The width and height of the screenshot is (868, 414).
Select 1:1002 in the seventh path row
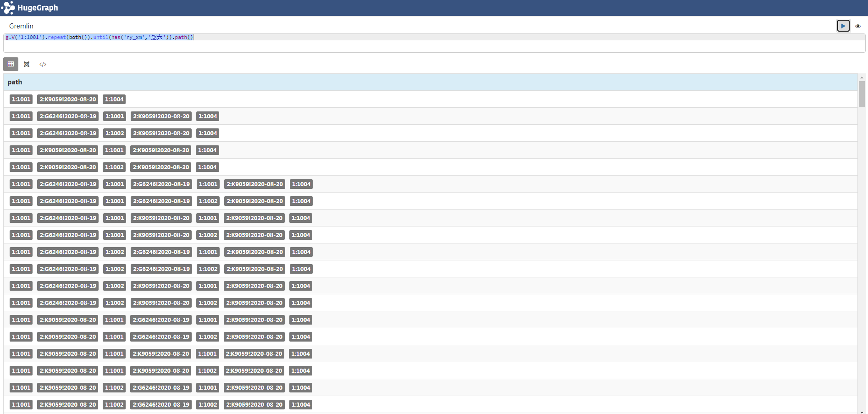[x=208, y=201]
